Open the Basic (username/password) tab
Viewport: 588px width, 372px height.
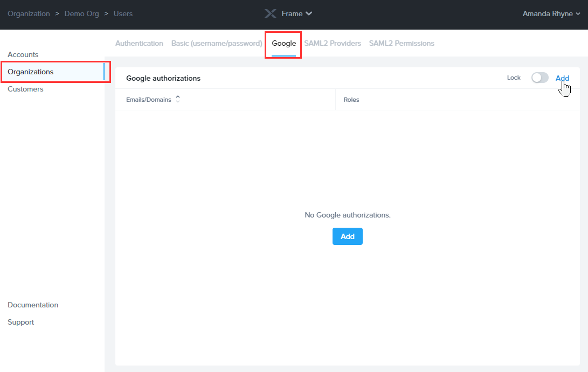[x=217, y=43]
